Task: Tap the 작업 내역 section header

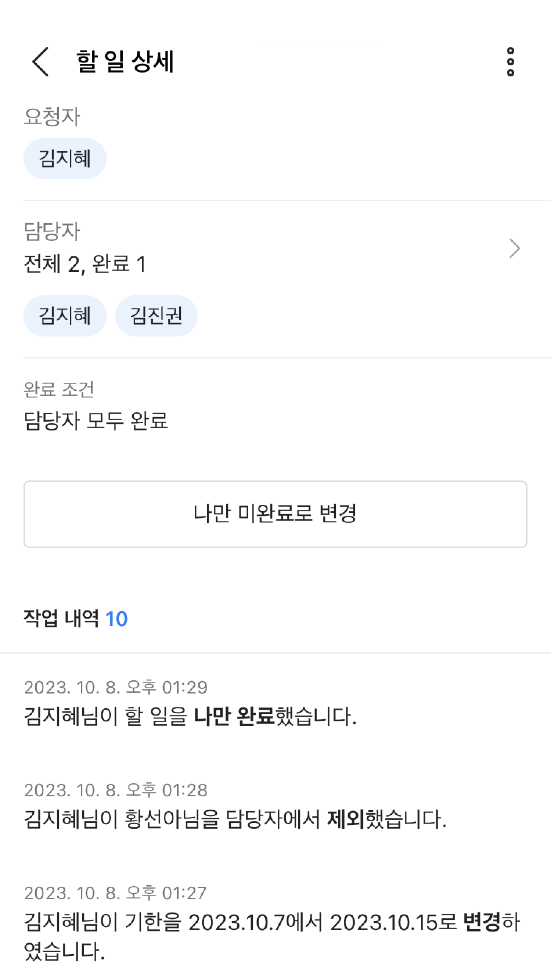Action: tap(61, 618)
